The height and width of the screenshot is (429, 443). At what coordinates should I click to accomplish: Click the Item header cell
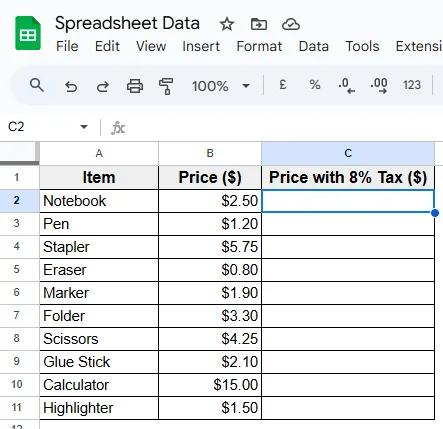click(x=99, y=177)
